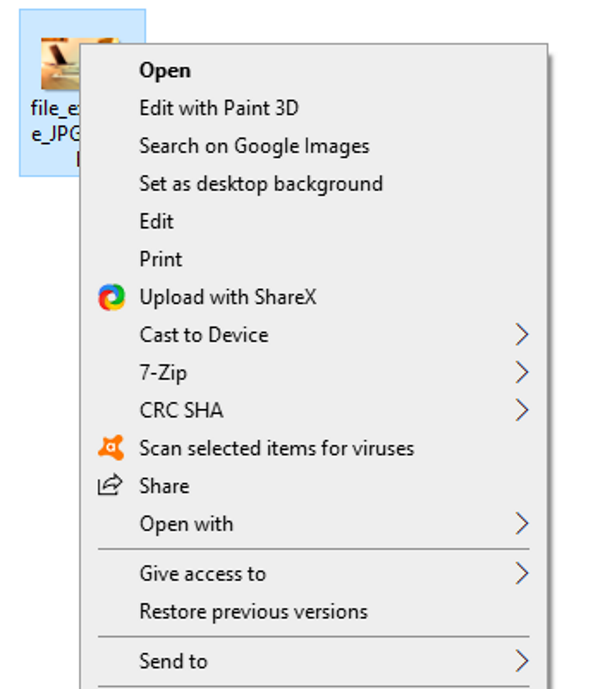Choose Print from the context menu
The width and height of the screenshot is (600, 689).
pos(161,259)
